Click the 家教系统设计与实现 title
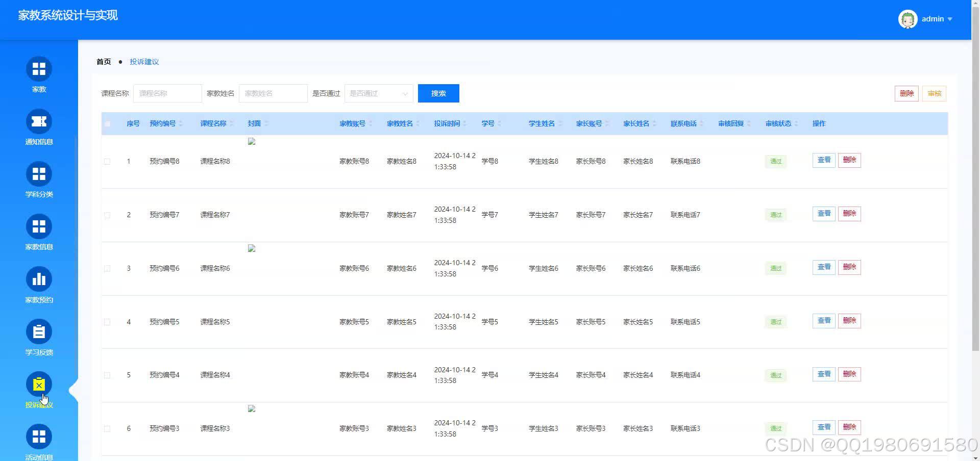The width and height of the screenshot is (980, 461). (68, 15)
